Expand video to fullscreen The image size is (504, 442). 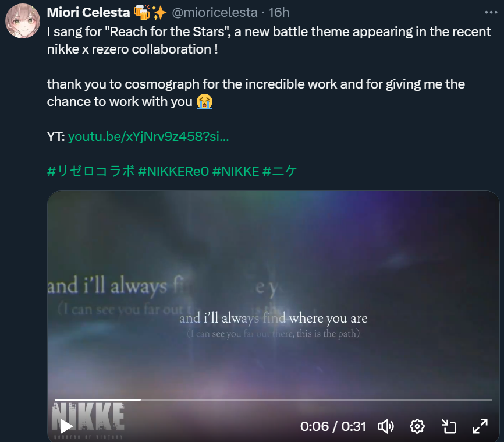(480, 426)
